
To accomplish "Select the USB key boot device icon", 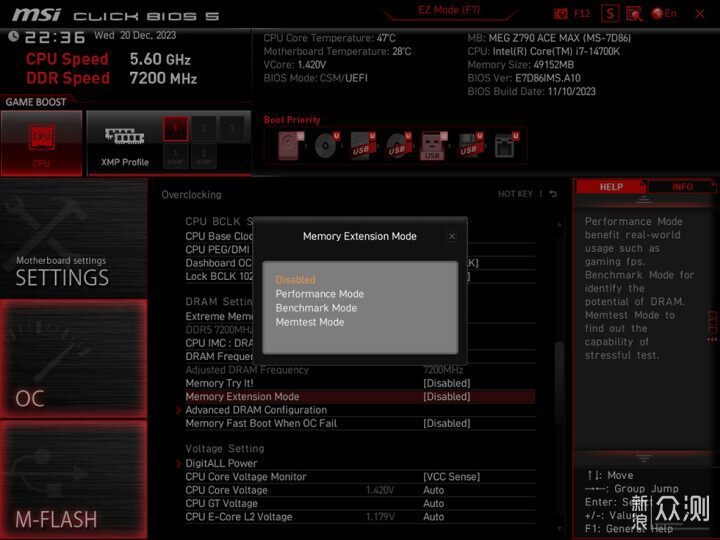I will tap(434, 146).
